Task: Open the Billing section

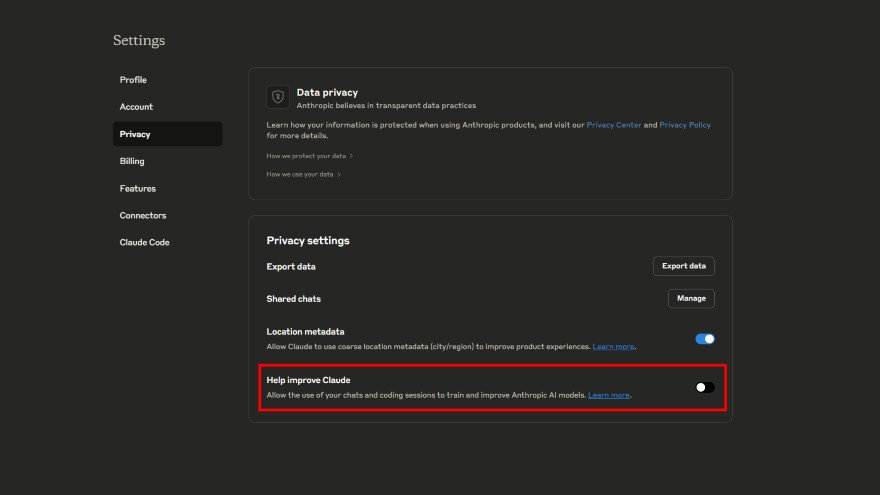Action: (132, 161)
